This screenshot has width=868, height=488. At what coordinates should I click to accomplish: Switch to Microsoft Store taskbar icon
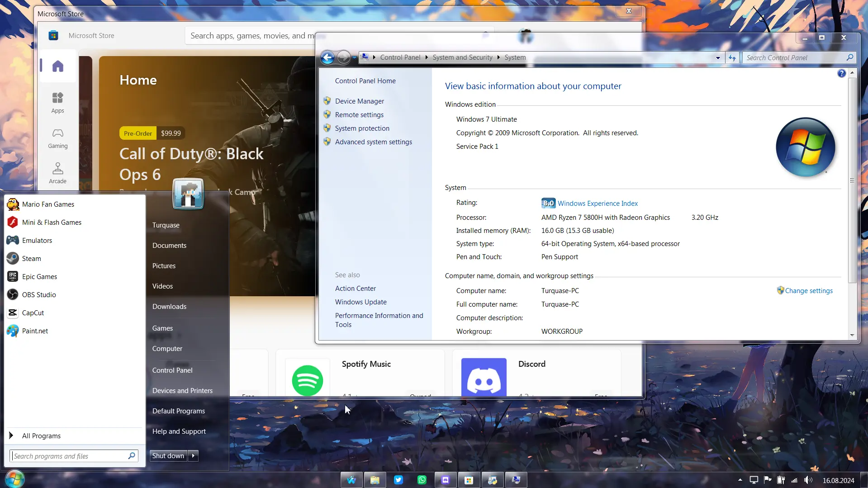click(469, 480)
